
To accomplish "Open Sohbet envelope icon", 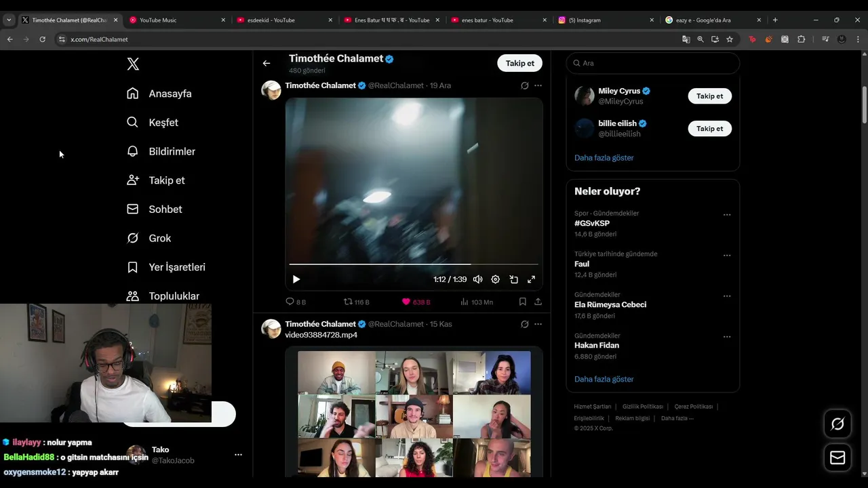I will point(133,209).
